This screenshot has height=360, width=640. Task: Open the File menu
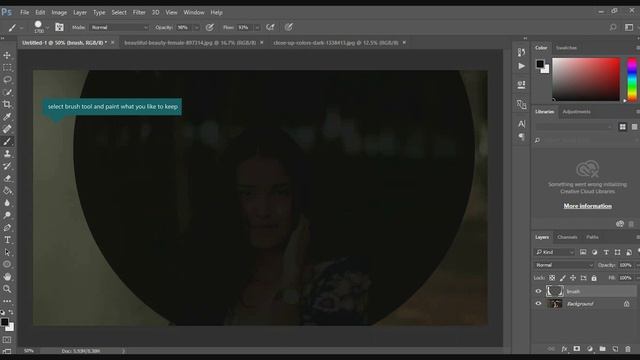[24, 12]
